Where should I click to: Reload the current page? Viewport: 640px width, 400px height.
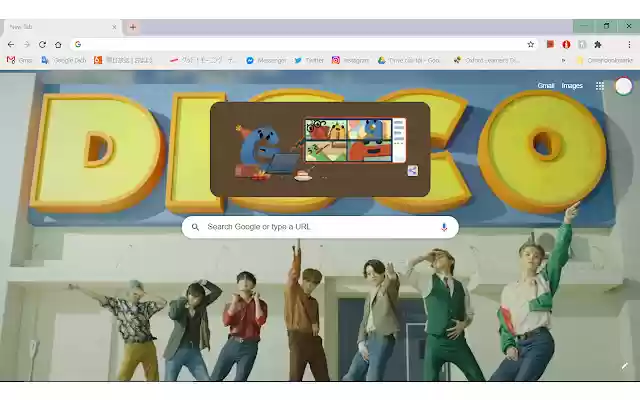click(x=42, y=44)
